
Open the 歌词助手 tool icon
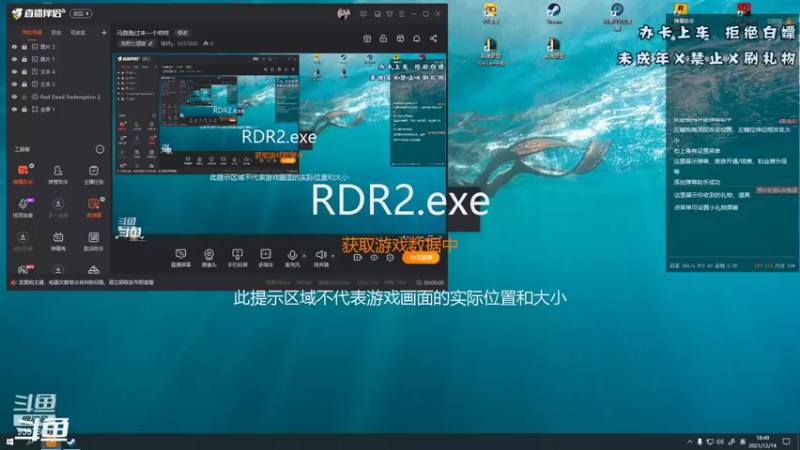point(93,241)
